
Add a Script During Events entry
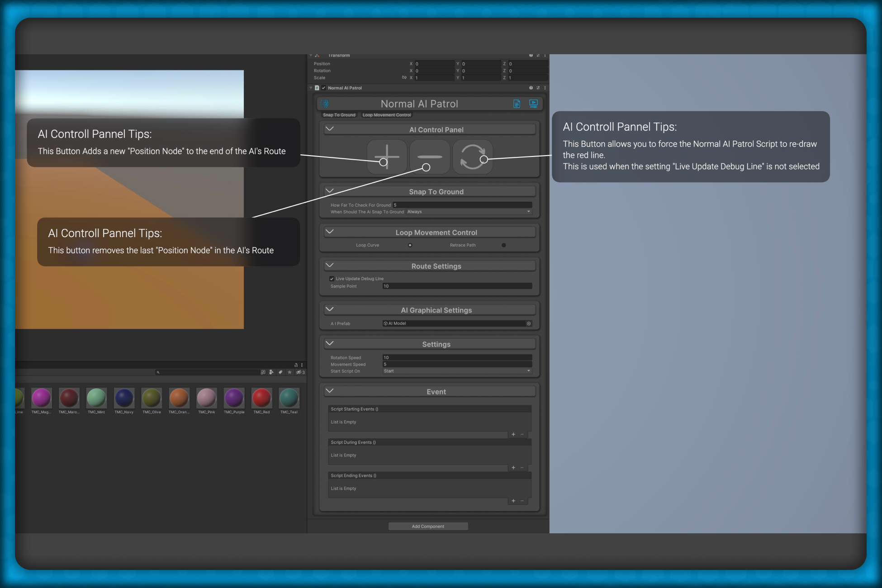[x=513, y=468]
